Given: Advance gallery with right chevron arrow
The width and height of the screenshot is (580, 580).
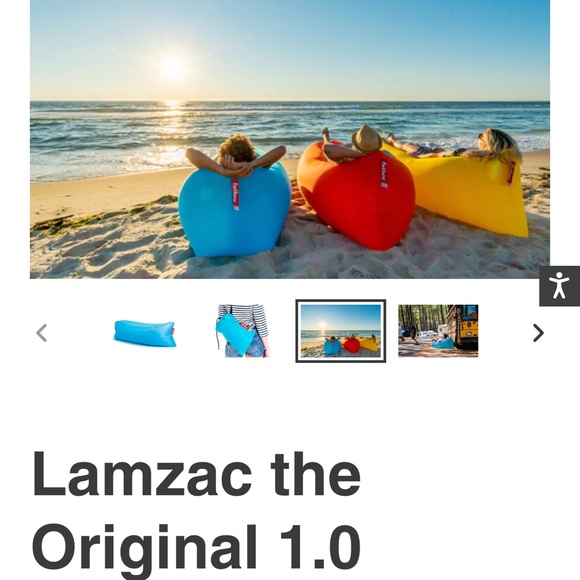Looking at the screenshot, I should [538, 333].
